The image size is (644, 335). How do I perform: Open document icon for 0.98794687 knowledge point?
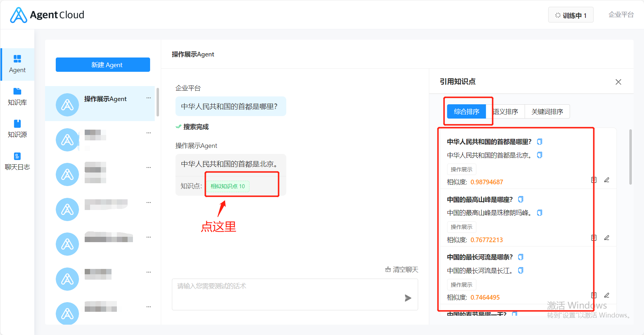594,180
